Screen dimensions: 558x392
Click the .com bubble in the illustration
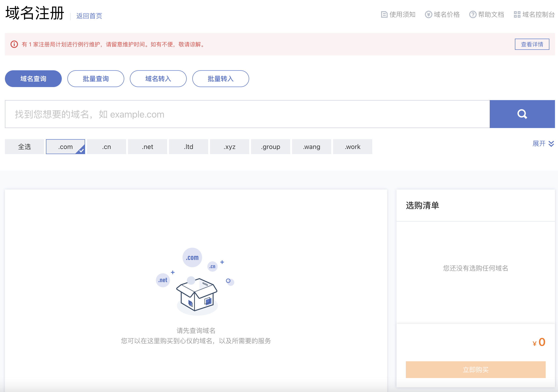click(192, 257)
